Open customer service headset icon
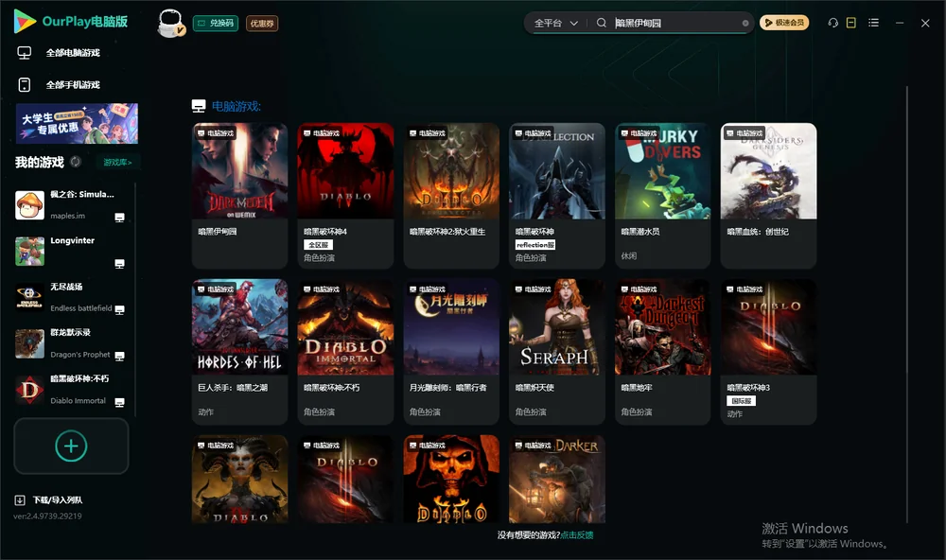The width and height of the screenshot is (946, 560). click(x=833, y=23)
